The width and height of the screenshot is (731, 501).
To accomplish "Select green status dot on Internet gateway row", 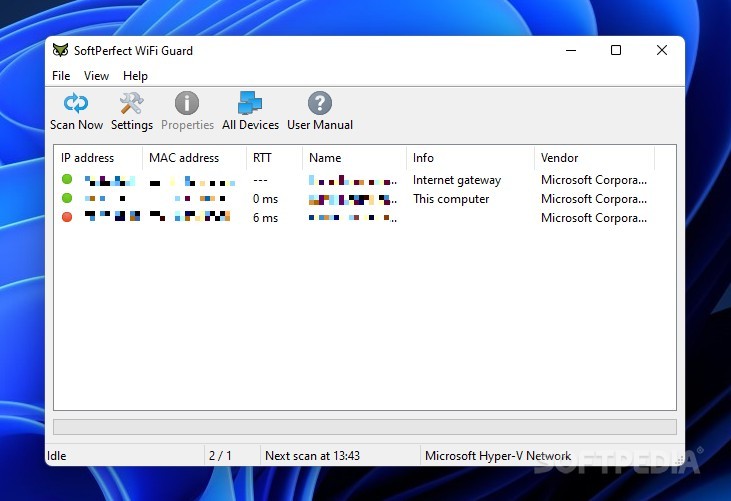I will (x=67, y=179).
